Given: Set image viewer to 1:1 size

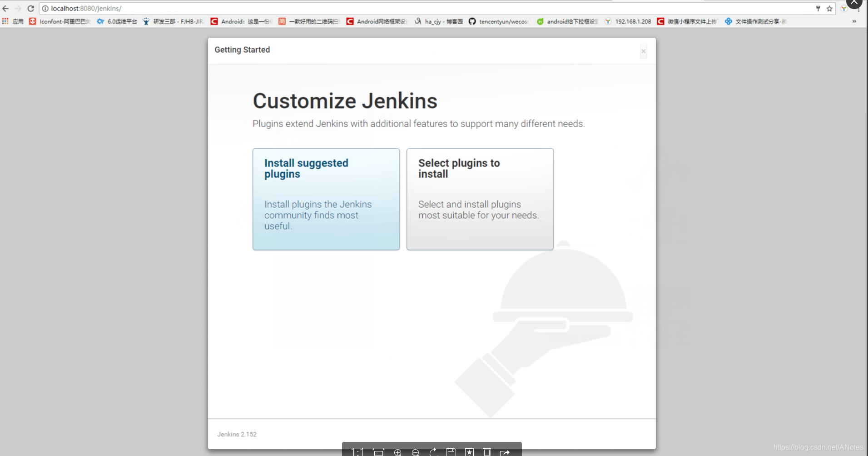Looking at the screenshot, I should point(357,452).
